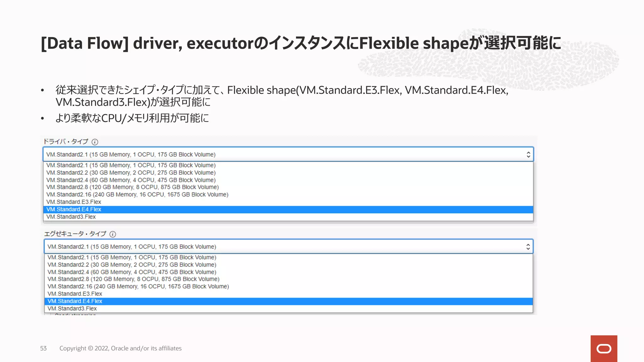The image size is (644, 362).
Task: Open the driver type combo box
Action: point(288,154)
